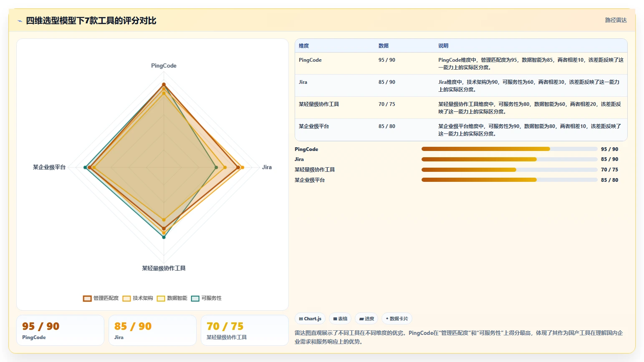The height and width of the screenshot is (362, 644).
Task: Click the 某轻量级协作工具 axis label on radar
Action: (164, 268)
